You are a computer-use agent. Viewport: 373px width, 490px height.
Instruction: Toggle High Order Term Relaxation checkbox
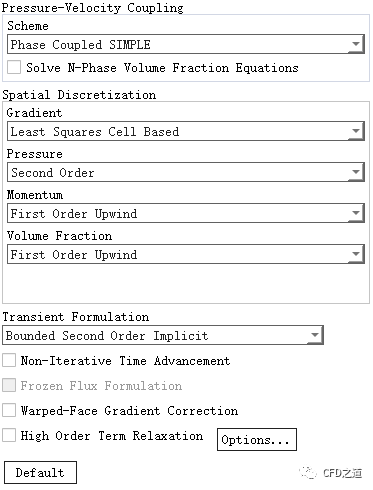(9, 435)
